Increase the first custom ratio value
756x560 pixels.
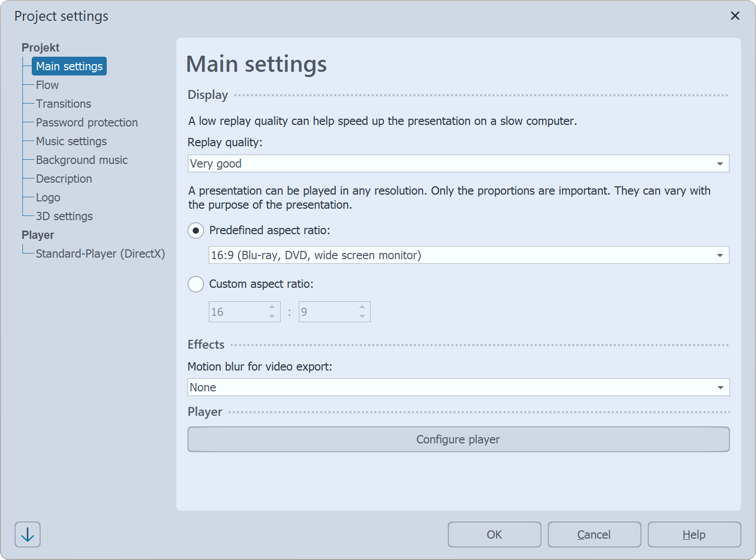271,308
